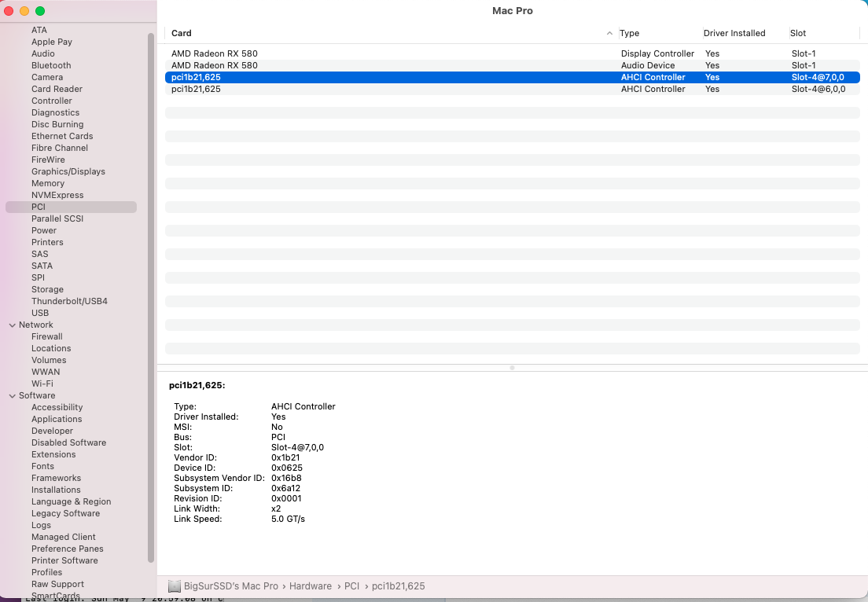Open SAS in the sidebar

(x=40, y=255)
